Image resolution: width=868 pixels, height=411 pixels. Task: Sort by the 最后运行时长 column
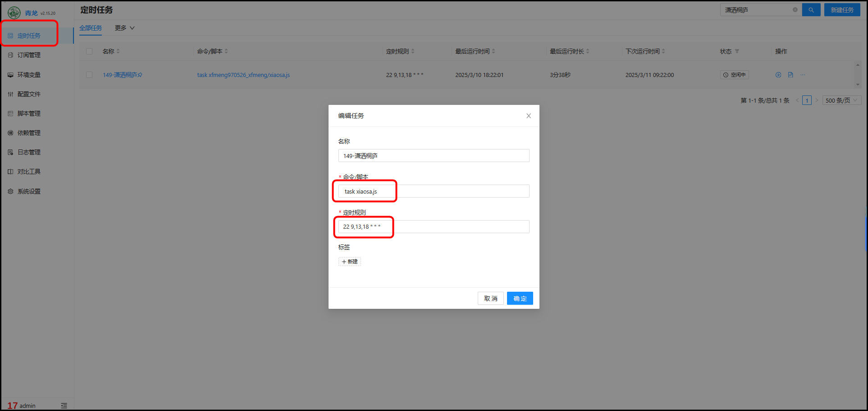[x=588, y=51]
